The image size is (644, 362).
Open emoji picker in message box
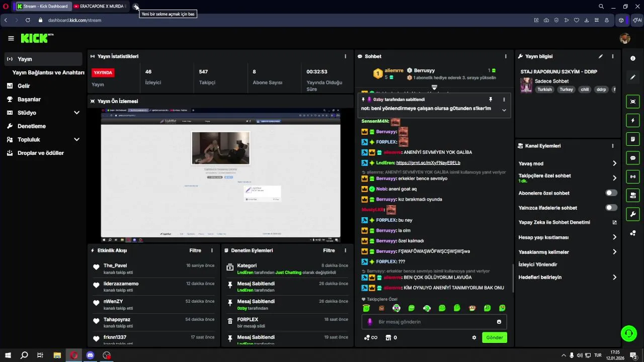[499, 322]
